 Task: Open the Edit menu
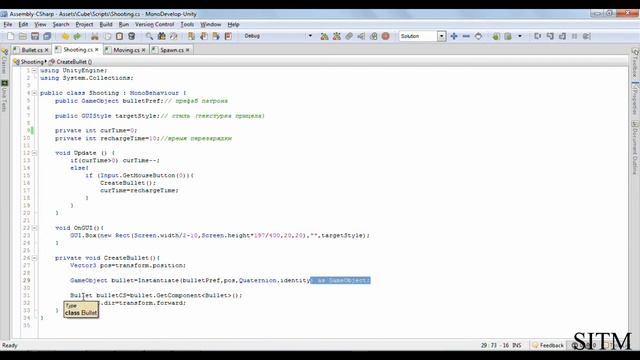(x=23, y=24)
